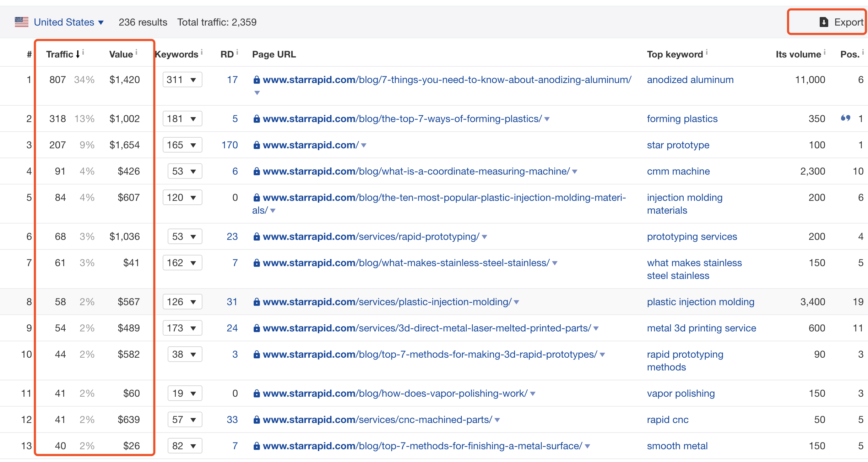Click the 170 referring domains number
Screen dimensions: 868x462
pyautogui.click(x=229, y=145)
